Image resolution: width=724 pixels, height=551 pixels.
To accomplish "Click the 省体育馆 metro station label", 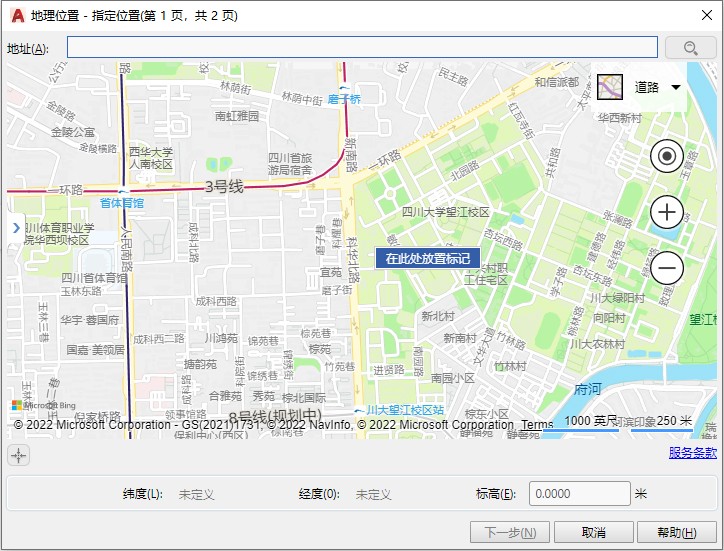I will pos(122,203).
